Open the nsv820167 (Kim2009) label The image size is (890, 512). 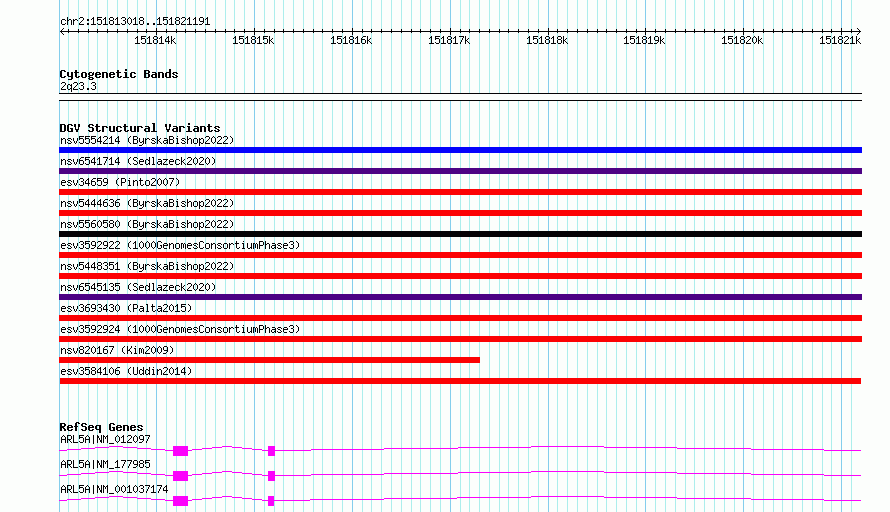(117, 350)
